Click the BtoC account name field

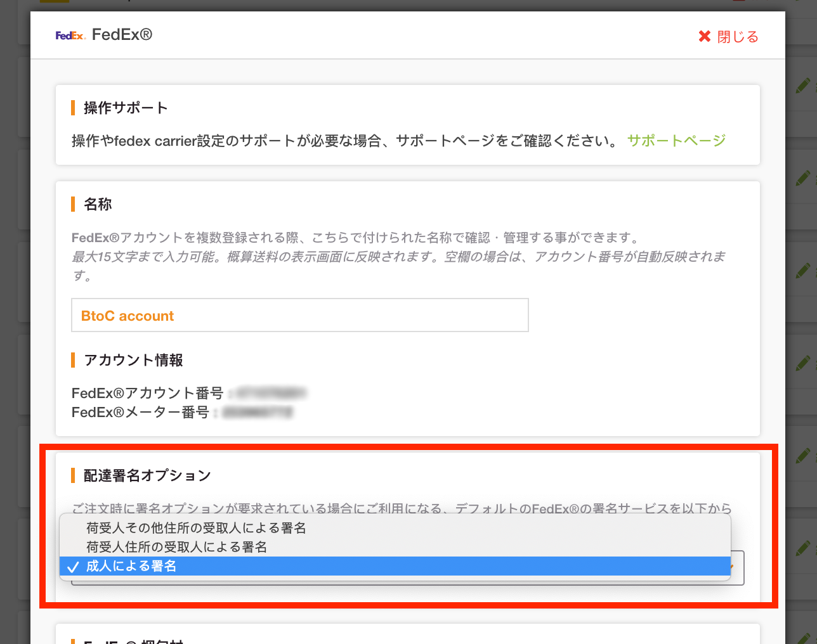point(300,315)
